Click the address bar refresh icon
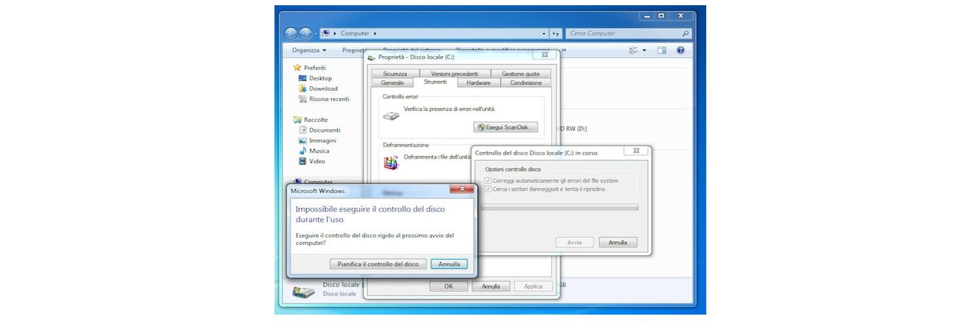This screenshot has height=327, width=980. point(555,33)
